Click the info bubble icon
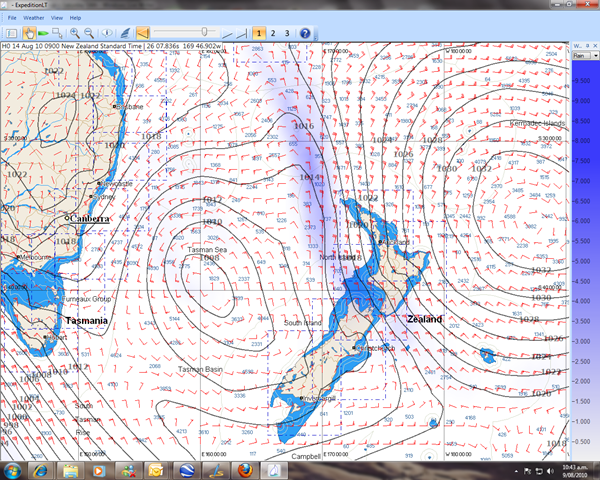This screenshot has height=480, width=600. tap(107, 33)
